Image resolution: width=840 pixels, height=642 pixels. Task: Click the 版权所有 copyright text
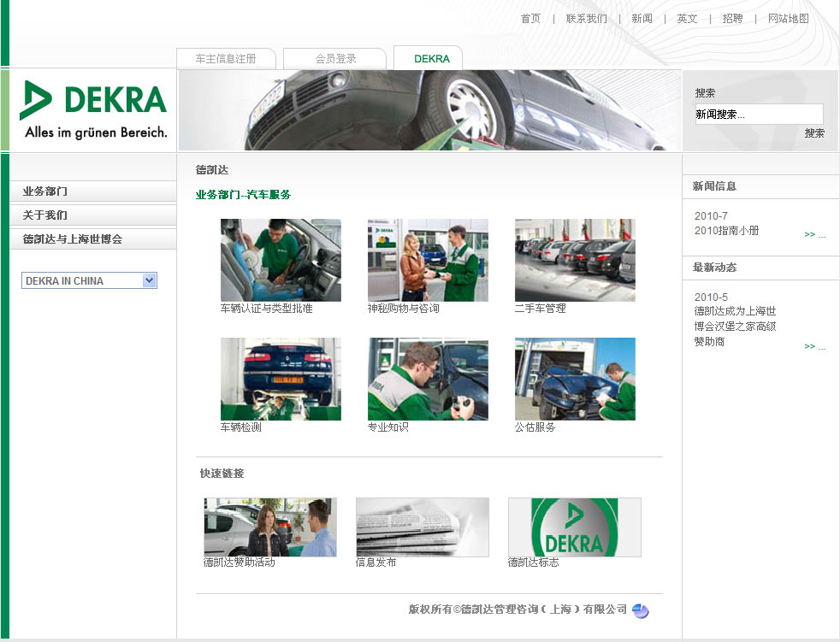517,610
